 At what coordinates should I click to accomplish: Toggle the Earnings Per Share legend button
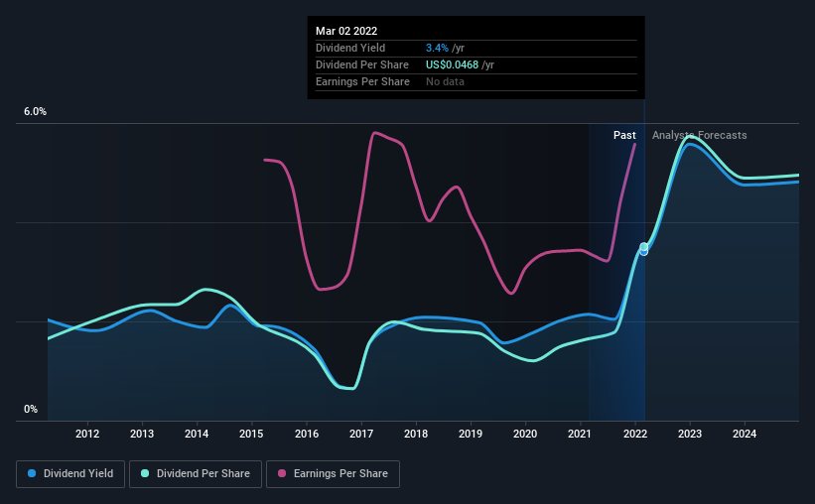(333, 474)
